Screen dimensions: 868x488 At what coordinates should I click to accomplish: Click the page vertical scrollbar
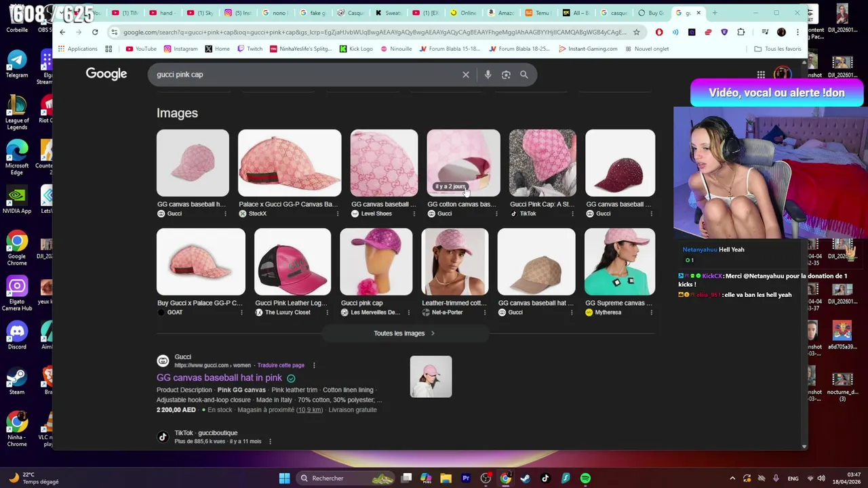(x=804, y=254)
